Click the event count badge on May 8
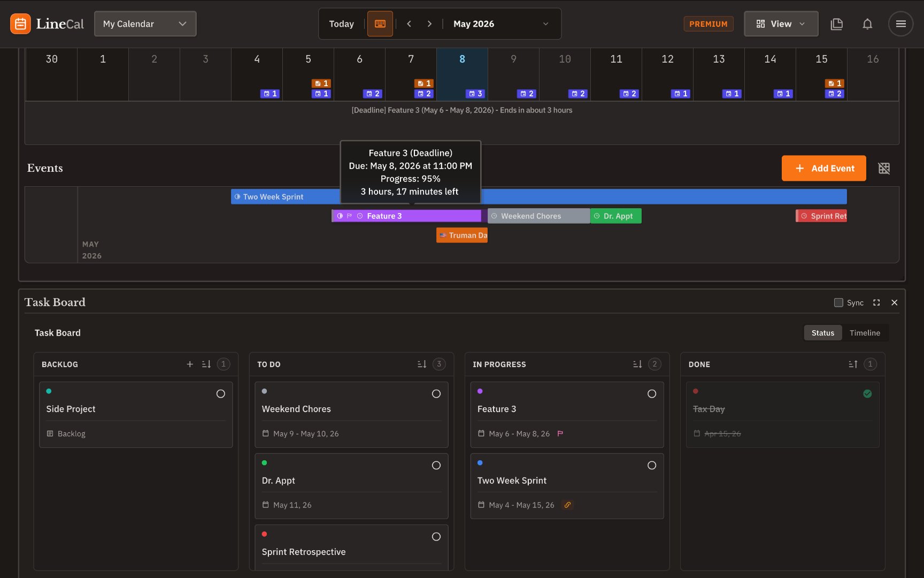Screen dimensions: 924x578 [475, 94]
